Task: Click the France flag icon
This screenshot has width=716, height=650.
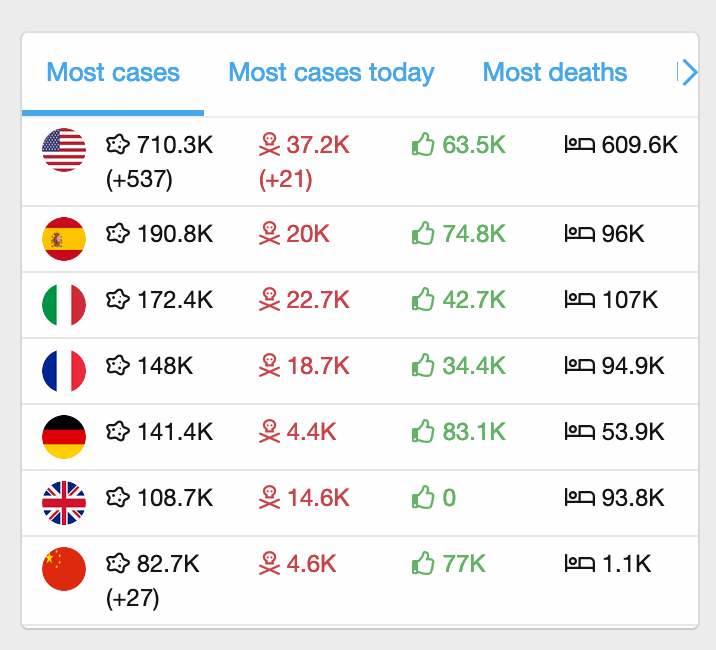Action: coord(64,371)
